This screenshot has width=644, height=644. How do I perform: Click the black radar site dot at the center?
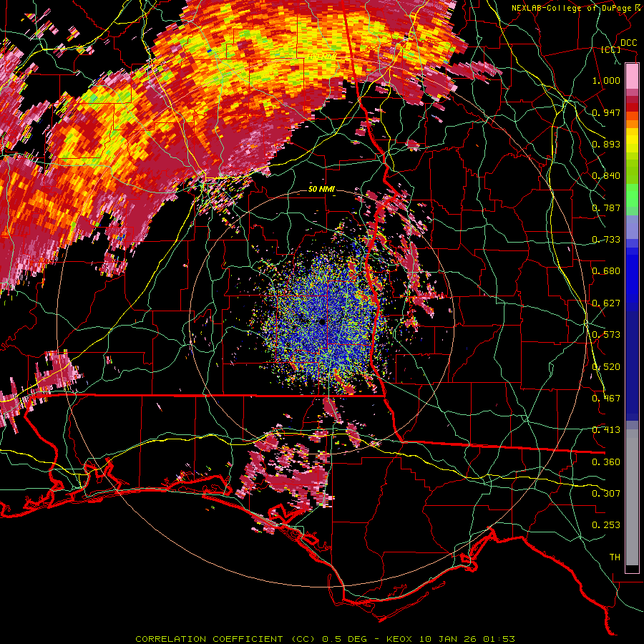pyautogui.click(x=323, y=322)
